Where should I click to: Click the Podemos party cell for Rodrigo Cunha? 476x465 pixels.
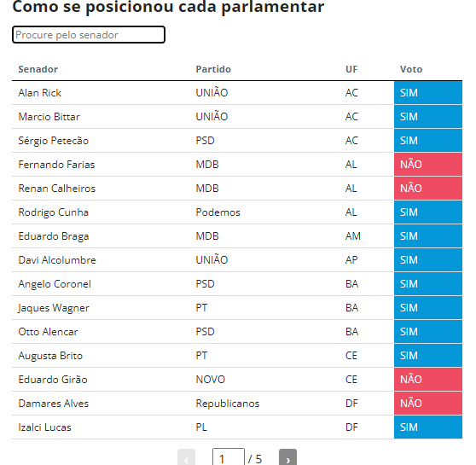218,212
